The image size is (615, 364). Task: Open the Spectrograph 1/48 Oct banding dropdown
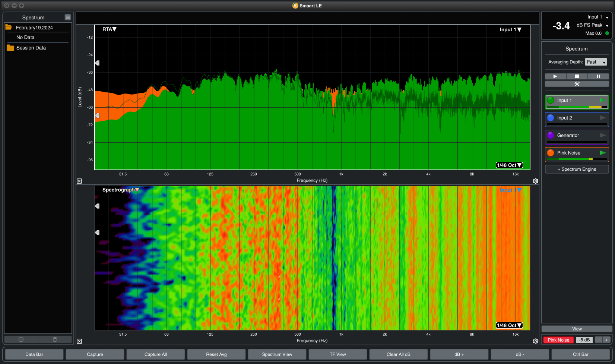point(509,325)
